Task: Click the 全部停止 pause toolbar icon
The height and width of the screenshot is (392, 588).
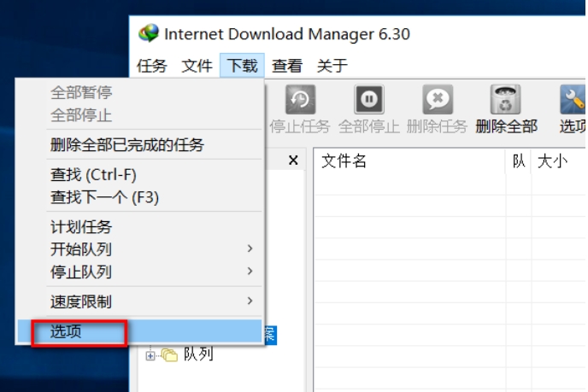Action: tap(369, 99)
